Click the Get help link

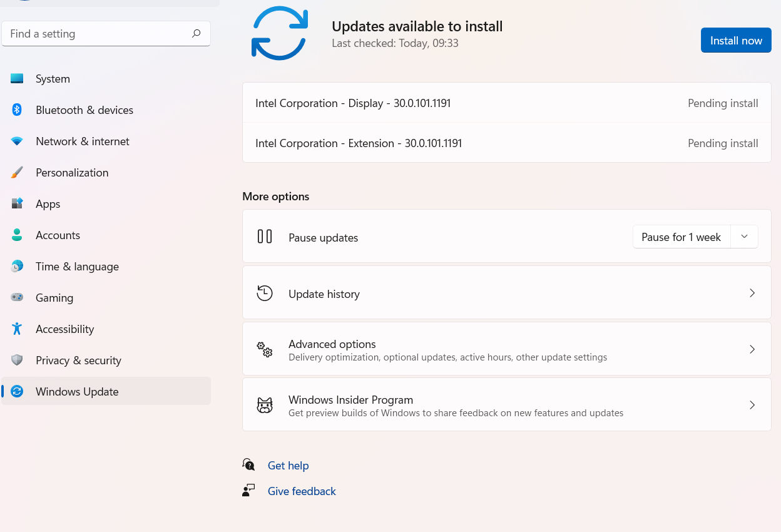288,465
